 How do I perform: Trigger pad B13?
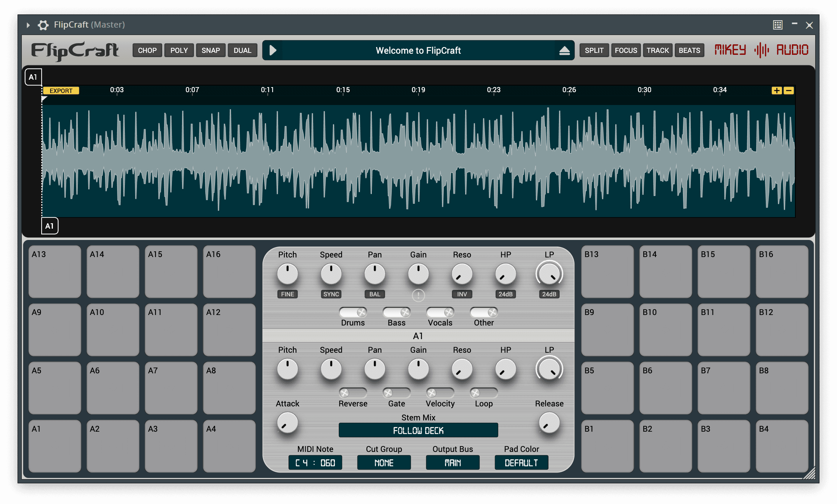point(608,271)
